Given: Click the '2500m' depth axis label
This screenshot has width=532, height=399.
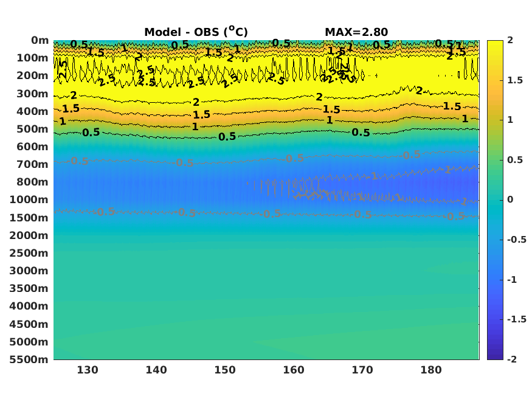Looking at the screenshot, I should 29,253.
